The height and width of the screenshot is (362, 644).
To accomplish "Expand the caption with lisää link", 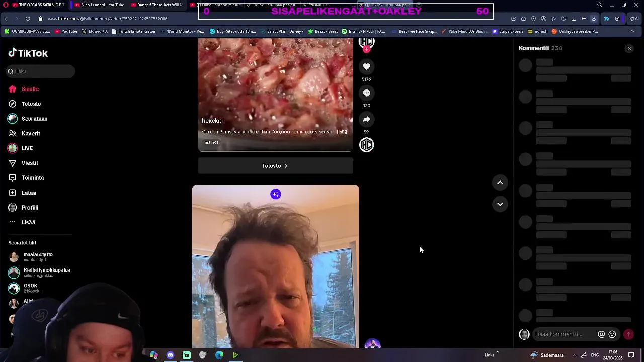I will [x=342, y=132].
